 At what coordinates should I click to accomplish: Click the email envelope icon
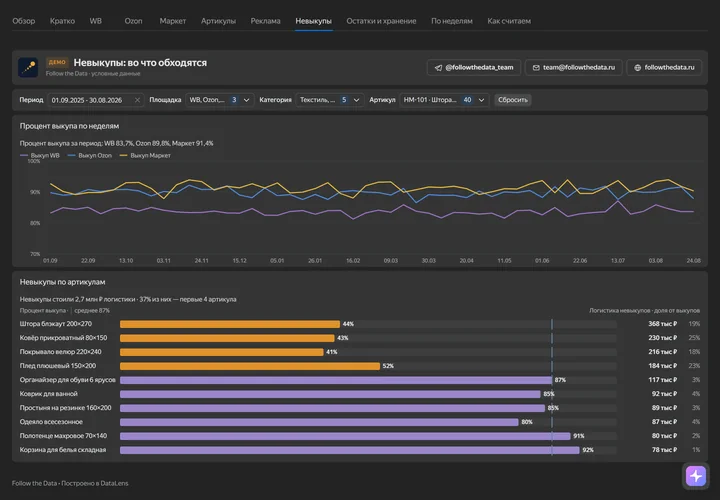(x=536, y=67)
